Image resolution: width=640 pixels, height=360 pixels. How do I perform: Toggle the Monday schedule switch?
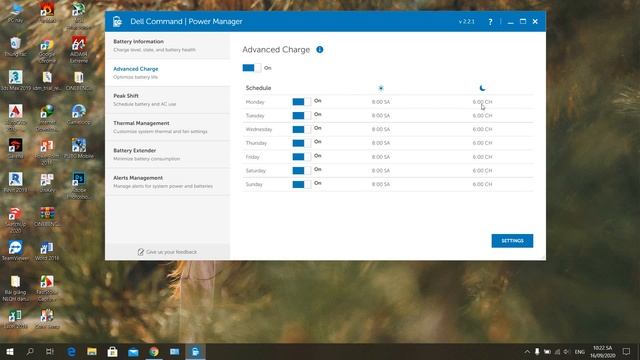click(x=302, y=102)
